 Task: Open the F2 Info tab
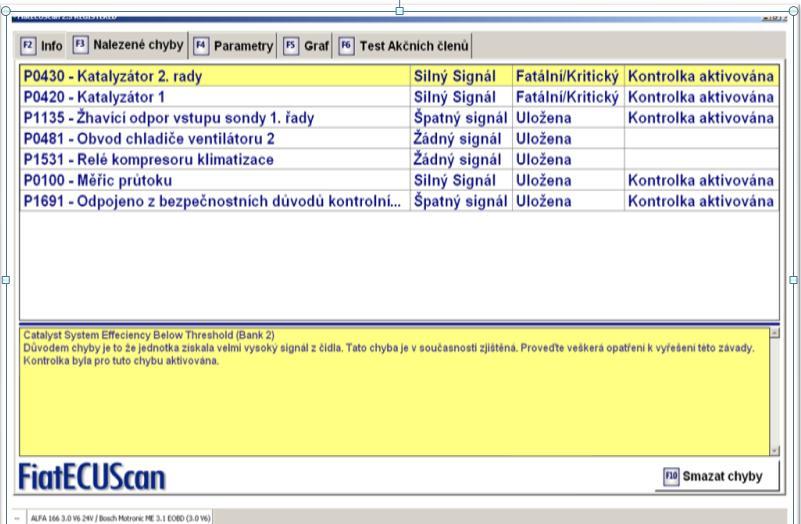42,47
